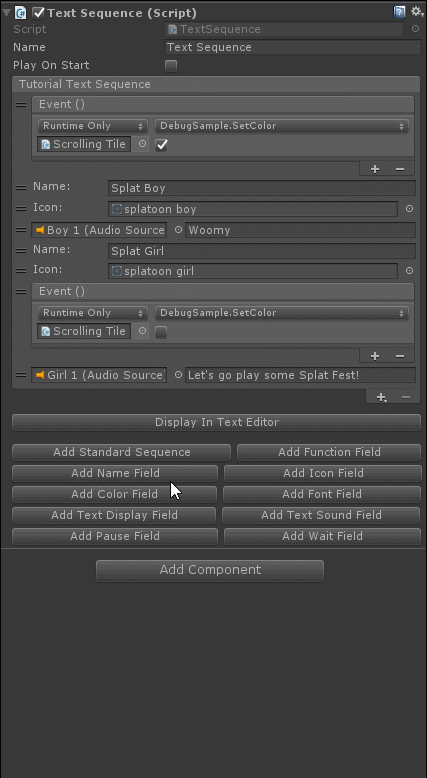
Task: Open first Event's Runtime Only dropdown
Action: click(92, 126)
